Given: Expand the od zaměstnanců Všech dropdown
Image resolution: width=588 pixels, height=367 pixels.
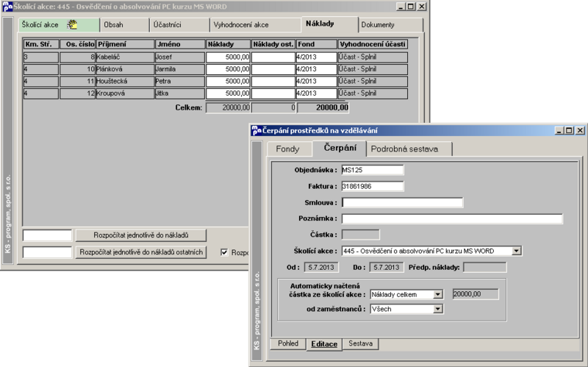Looking at the screenshot, I should pyautogui.click(x=437, y=309).
